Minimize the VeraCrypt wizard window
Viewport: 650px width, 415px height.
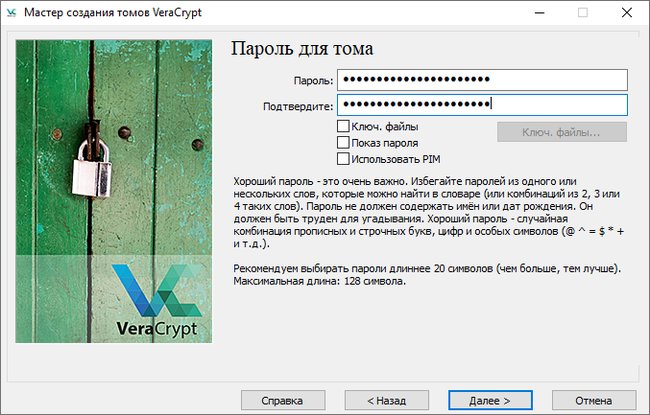[x=539, y=13]
